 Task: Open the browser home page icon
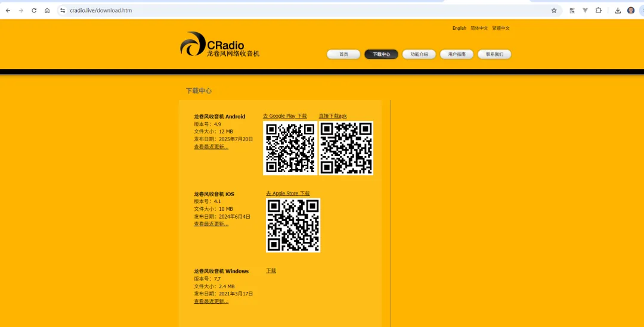pyautogui.click(x=47, y=11)
